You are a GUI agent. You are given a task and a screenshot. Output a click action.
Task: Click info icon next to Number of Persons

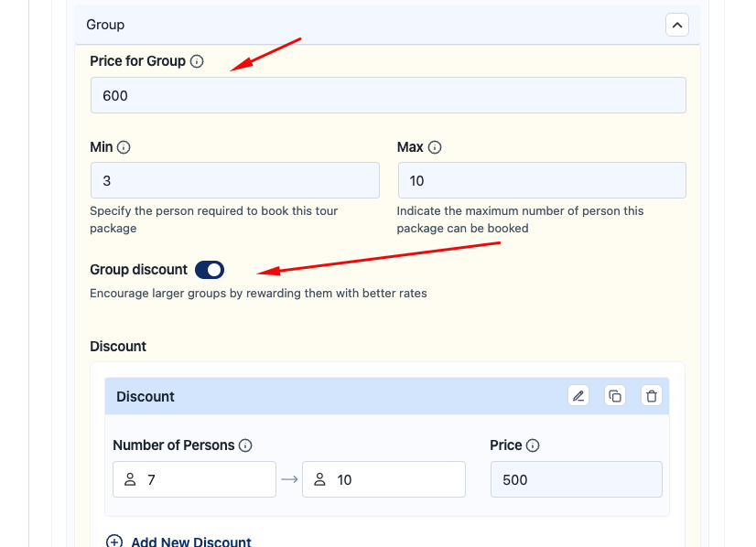(x=245, y=445)
